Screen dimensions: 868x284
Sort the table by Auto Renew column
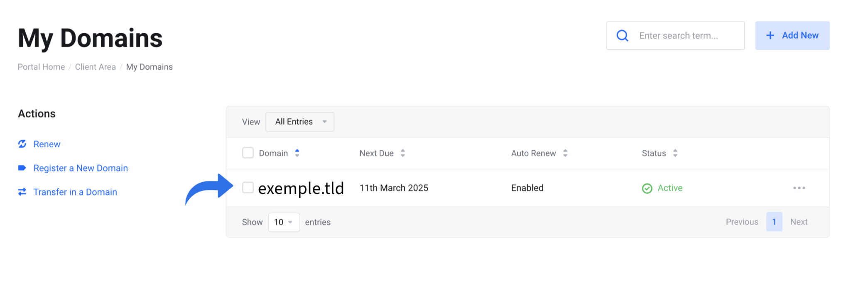pyautogui.click(x=539, y=153)
